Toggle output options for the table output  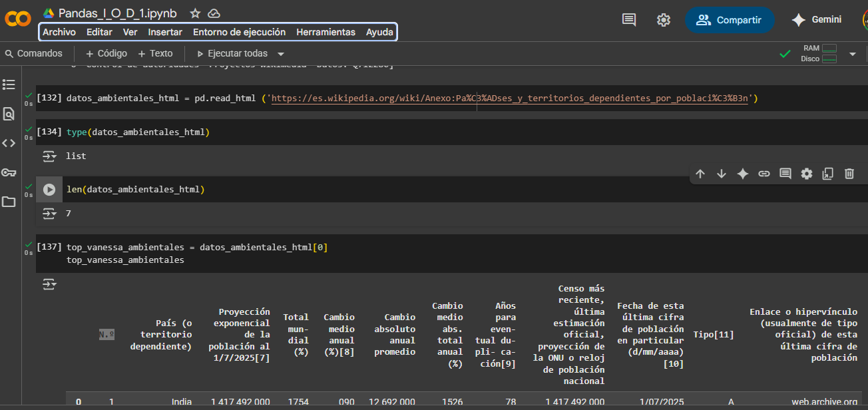click(50, 284)
